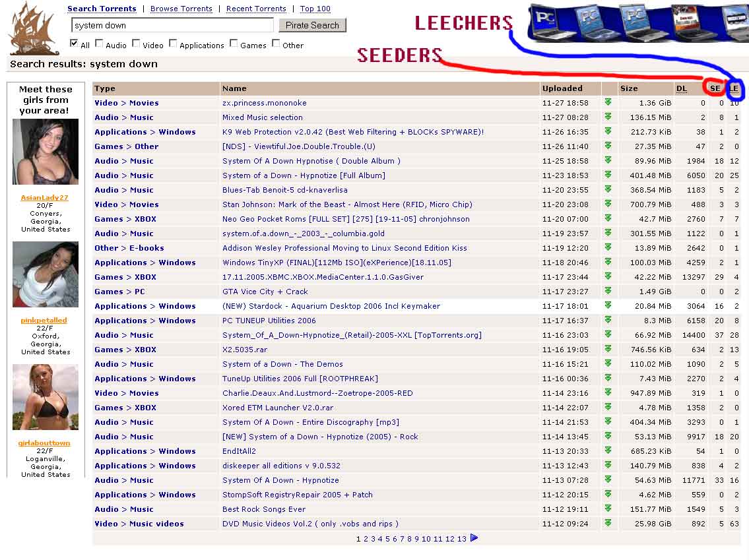Viewport: 749px width, 560px height.
Task: Download arrow for zx.princess.mononoke row
Action: point(608,102)
